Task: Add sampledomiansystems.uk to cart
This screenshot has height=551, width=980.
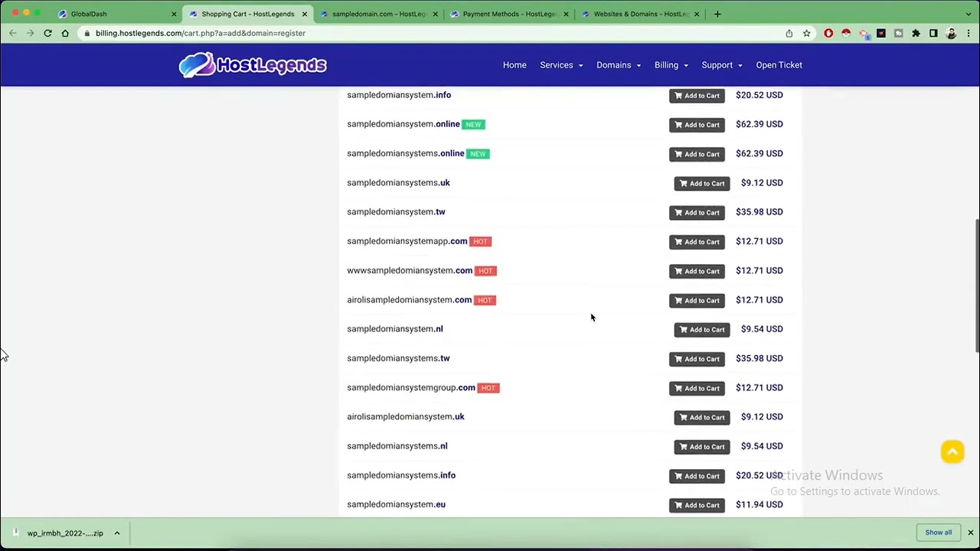Action: click(702, 184)
